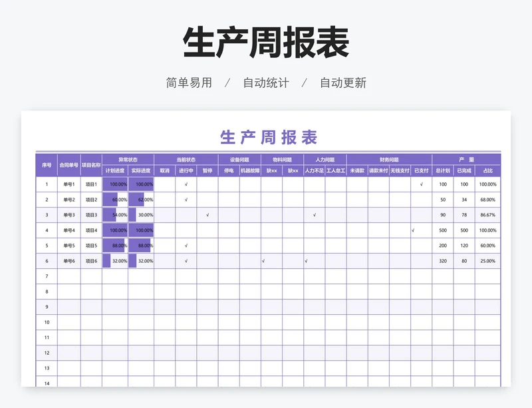Click the 进行中 checkmark in row 单号5
The image size is (532, 408).
pyautogui.click(x=186, y=246)
